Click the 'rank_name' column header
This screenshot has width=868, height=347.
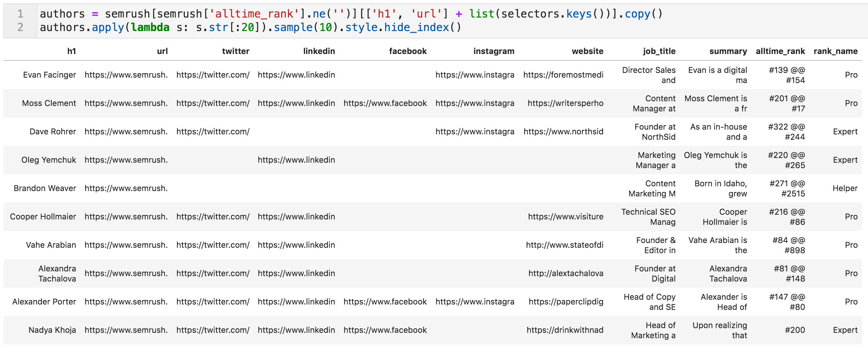(x=835, y=51)
